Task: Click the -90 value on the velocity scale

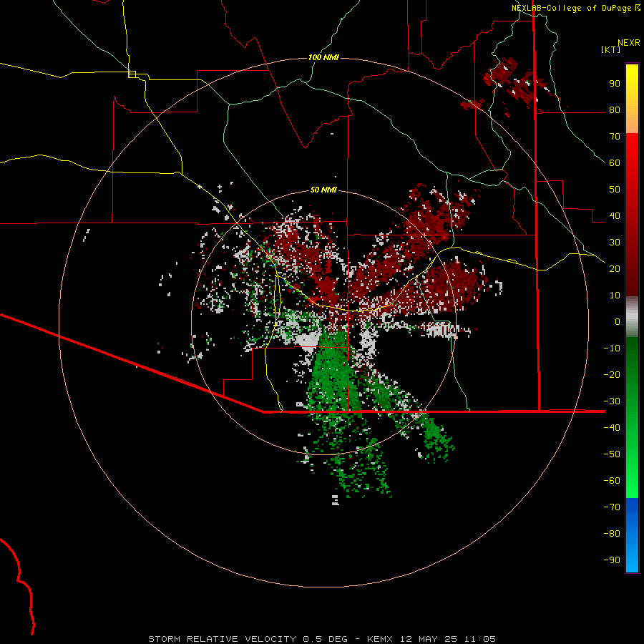Action: pyautogui.click(x=612, y=560)
